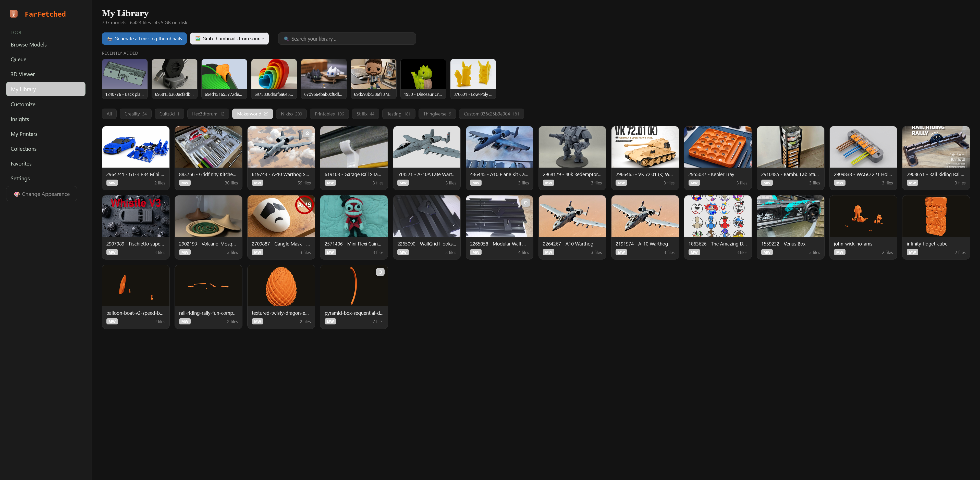Filter library by Hex3dforum source

[208, 114]
